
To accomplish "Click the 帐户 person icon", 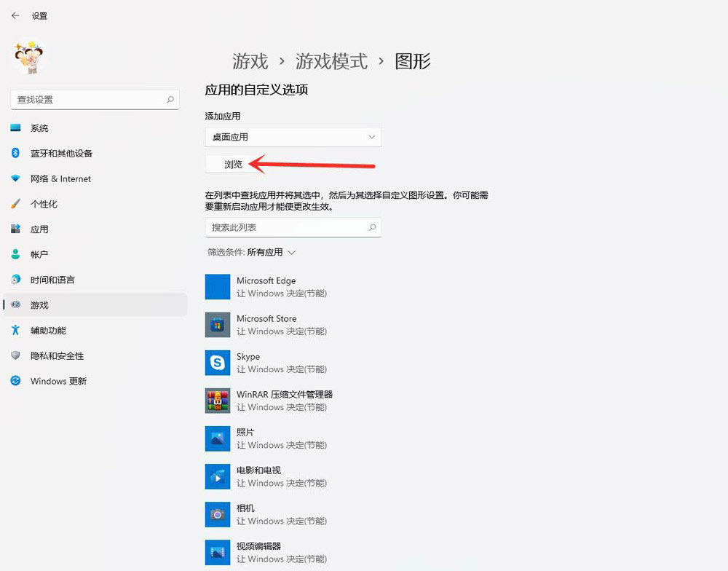I will point(15,254).
